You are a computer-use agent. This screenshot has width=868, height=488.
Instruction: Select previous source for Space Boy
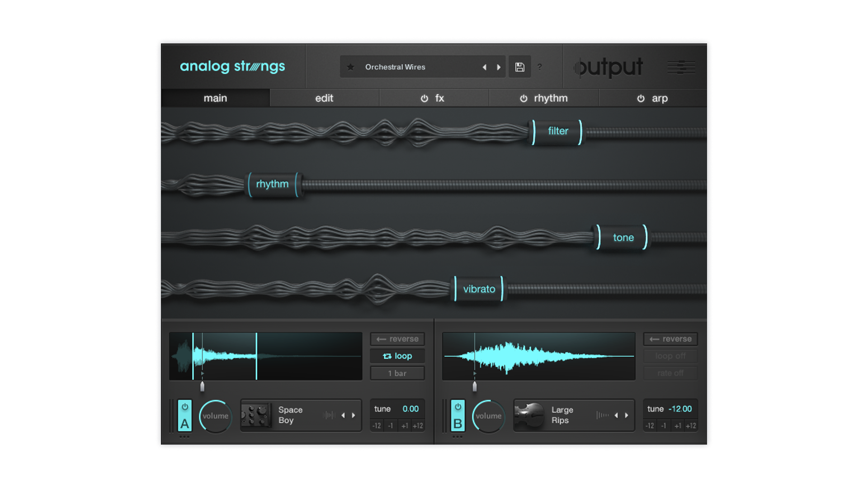pos(343,415)
